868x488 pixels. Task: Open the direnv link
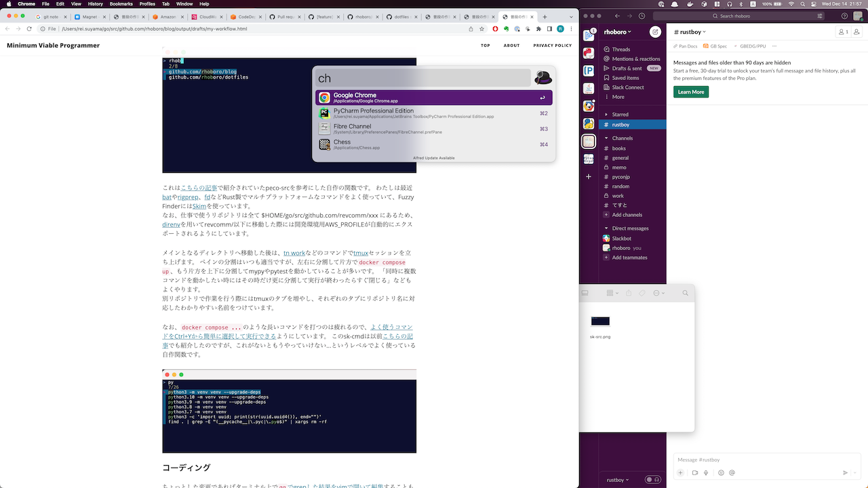171,224
